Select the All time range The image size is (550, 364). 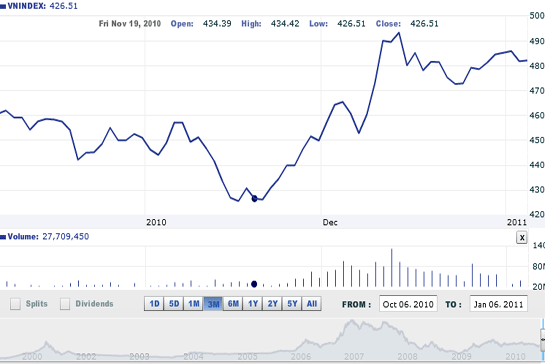(312, 304)
